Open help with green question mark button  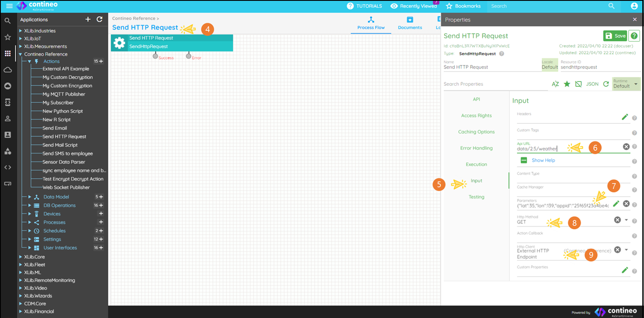634,36
